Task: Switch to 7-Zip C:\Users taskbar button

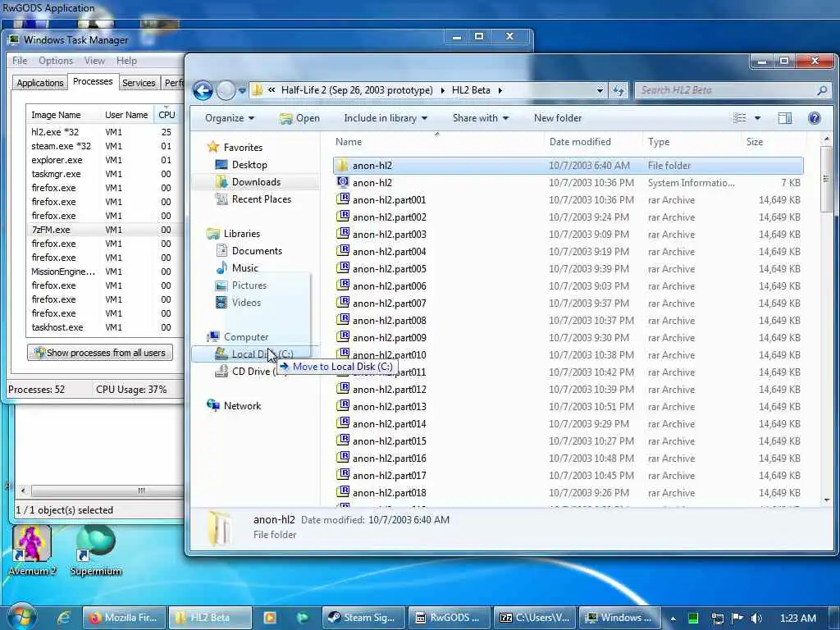Action: click(x=535, y=618)
